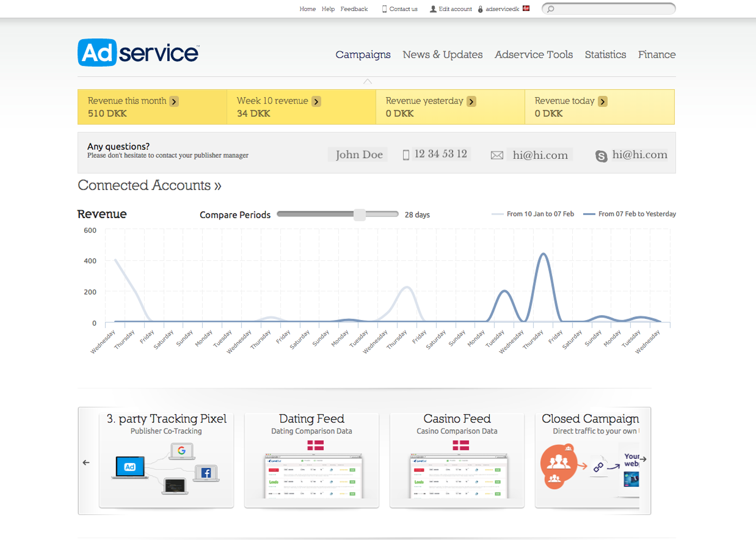Open the Casino Feed card

click(x=457, y=460)
